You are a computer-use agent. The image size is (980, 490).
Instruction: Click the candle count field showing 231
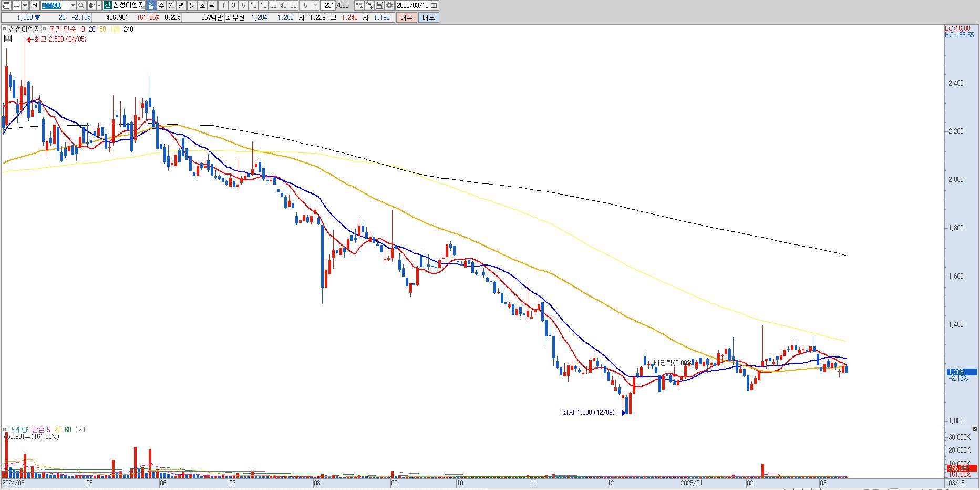328,5
